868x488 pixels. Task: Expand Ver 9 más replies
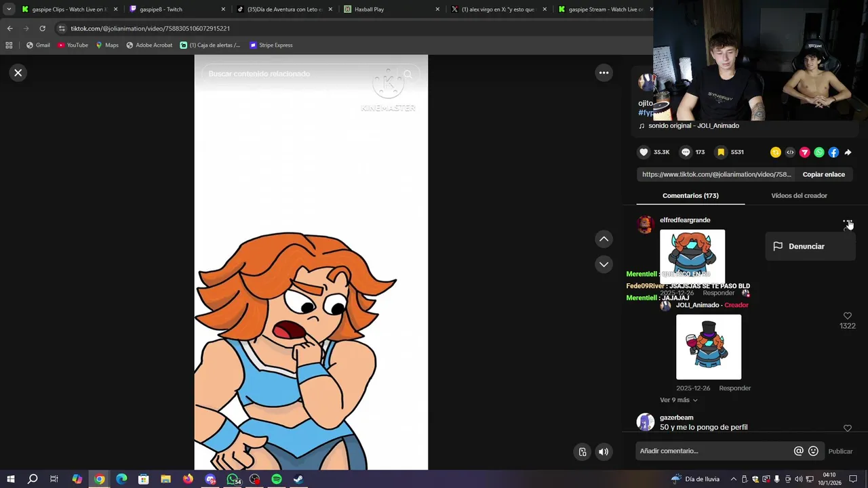pyautogui.click(x=678, y=400)
